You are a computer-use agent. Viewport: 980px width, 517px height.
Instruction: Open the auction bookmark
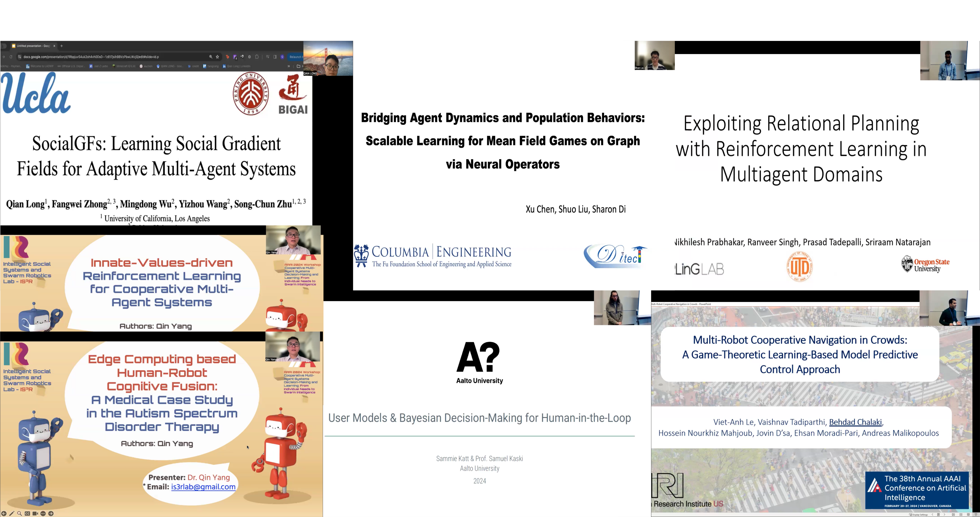point(146,66)
